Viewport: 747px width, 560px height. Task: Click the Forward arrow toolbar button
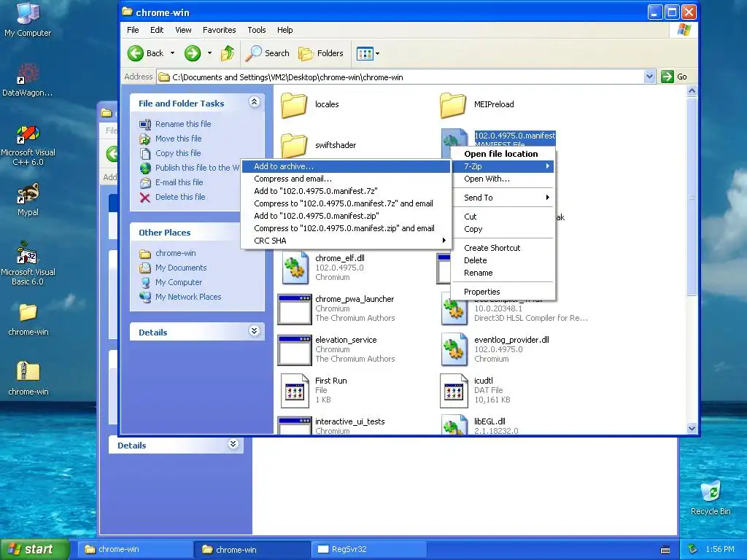tap(193, 53)
